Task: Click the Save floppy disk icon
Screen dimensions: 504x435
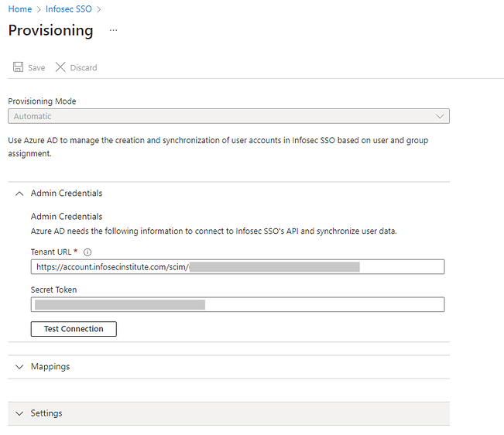Action: (18, 67)
